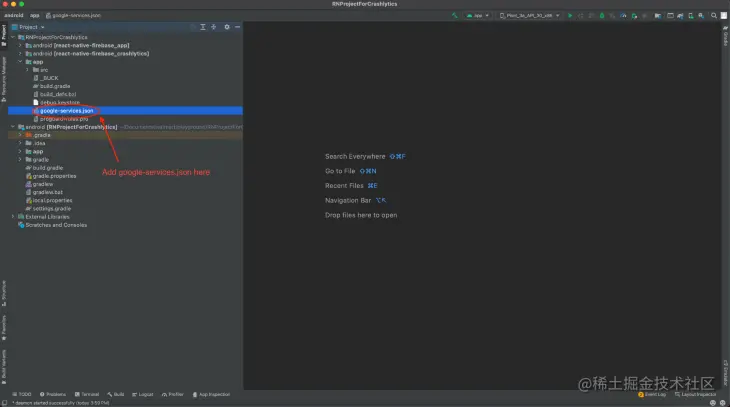The height and width of the screenshot is (407, 730).
Task: Open the Emulator side panel
Action: tap(725, 373)
